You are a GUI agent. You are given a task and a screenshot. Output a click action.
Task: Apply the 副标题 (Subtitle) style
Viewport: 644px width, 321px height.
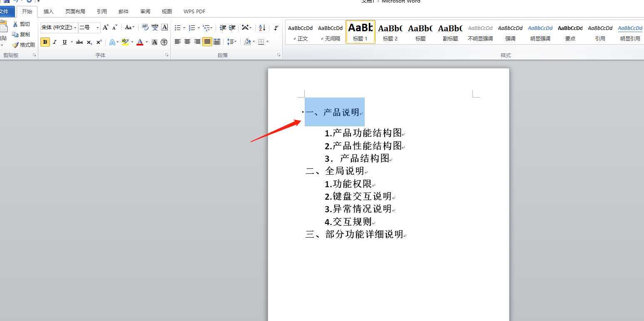point(450,32)
